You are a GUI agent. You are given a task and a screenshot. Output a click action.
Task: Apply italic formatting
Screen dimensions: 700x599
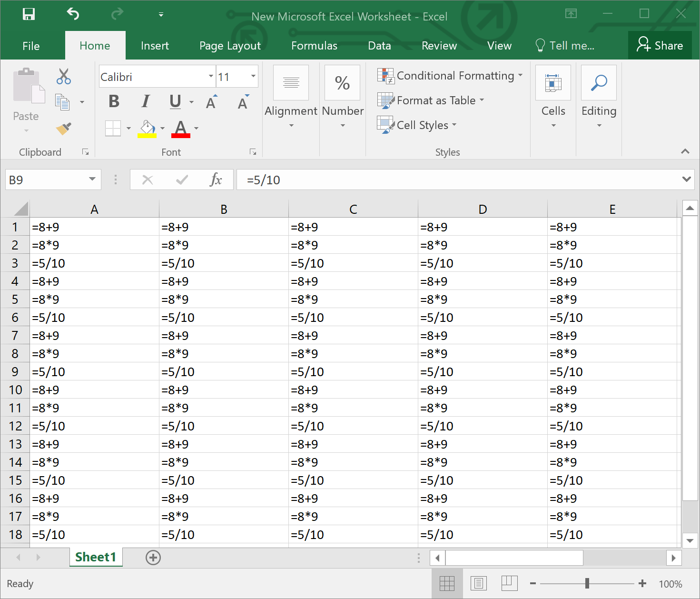tap(145, 101)
